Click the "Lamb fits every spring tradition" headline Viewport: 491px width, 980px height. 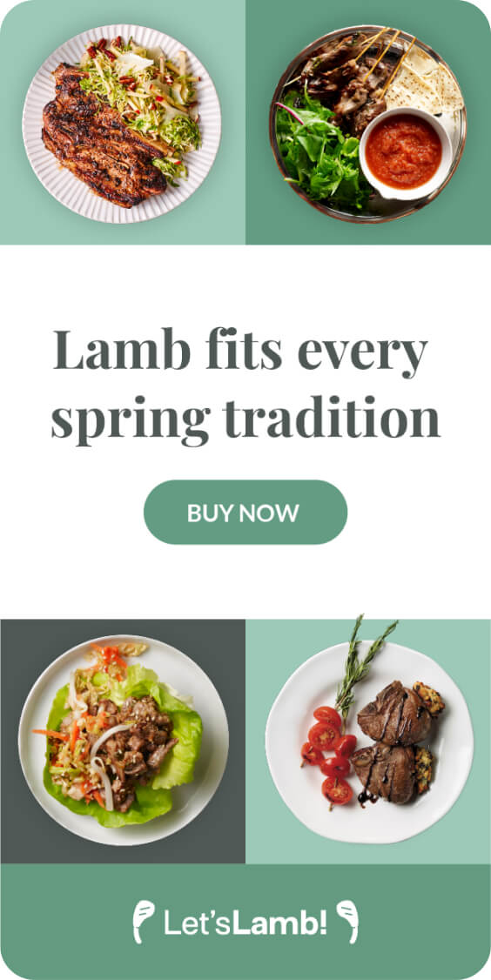[245, 382]
